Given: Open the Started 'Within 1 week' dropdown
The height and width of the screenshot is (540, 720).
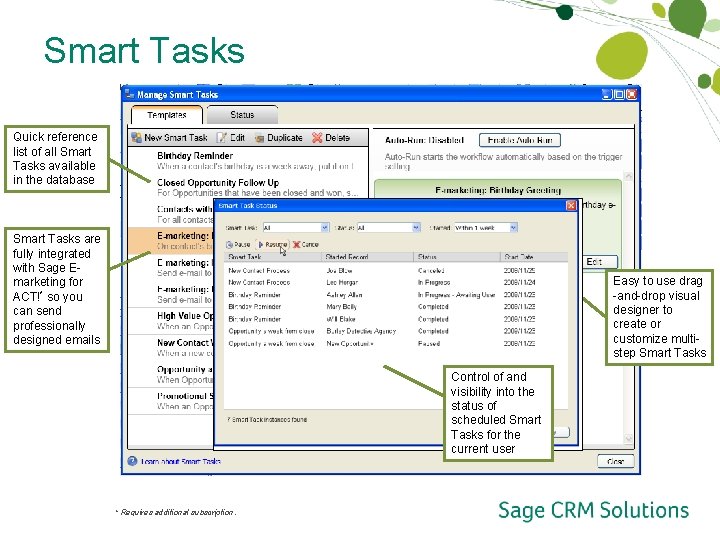Looking at the screenshot, I should click(x=513, y=227).
